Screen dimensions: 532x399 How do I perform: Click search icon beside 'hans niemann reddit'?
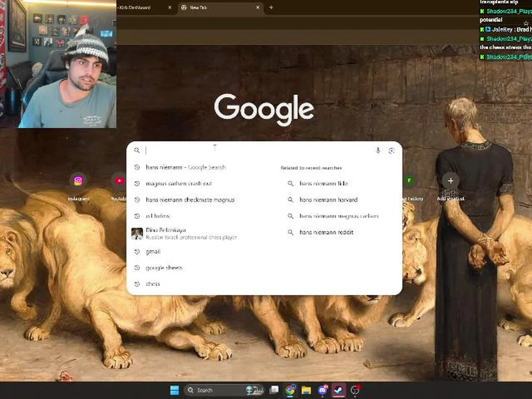(290, 232)
